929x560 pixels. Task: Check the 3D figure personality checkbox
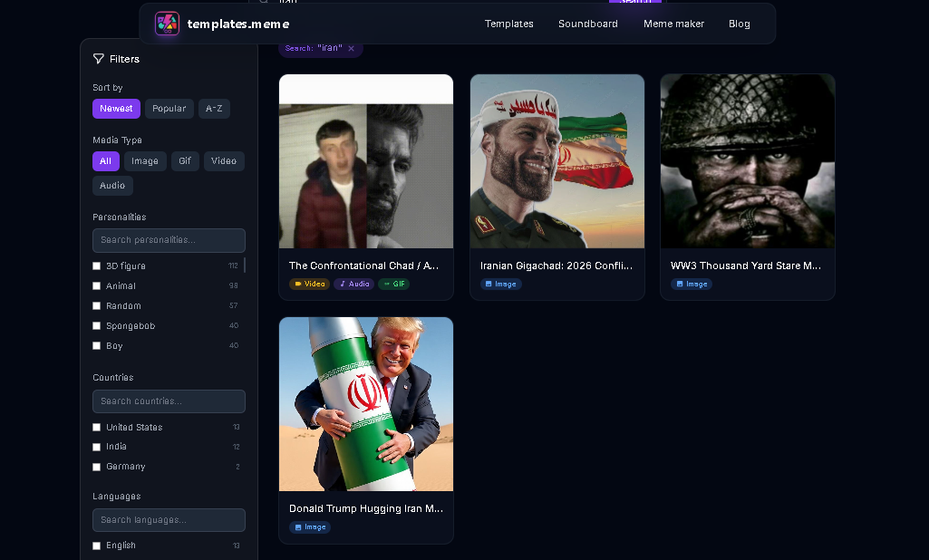point(97,266)
